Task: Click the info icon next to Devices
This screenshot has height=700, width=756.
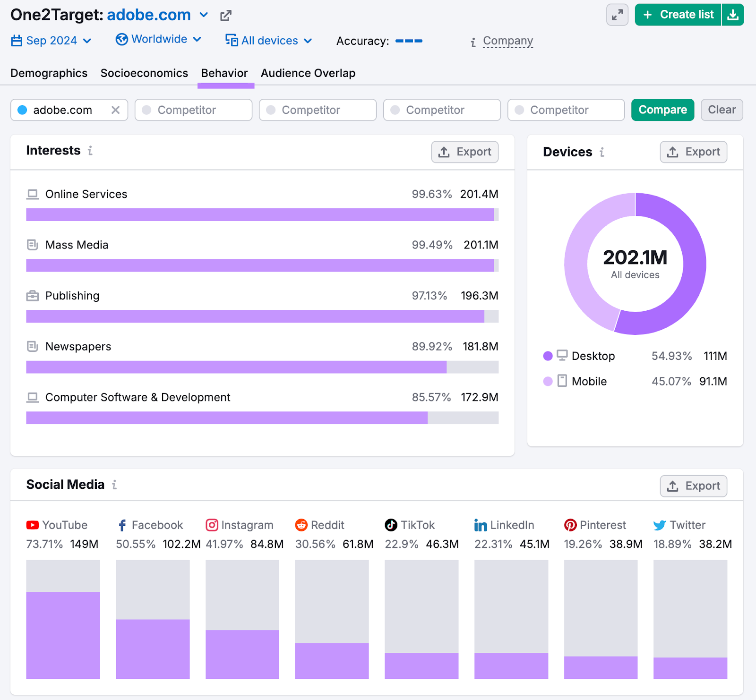Action: (602, 152)
